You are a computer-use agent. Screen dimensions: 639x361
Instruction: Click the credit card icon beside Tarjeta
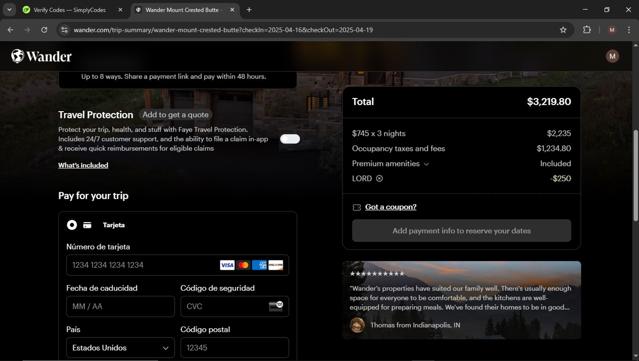tap(87, 225)
